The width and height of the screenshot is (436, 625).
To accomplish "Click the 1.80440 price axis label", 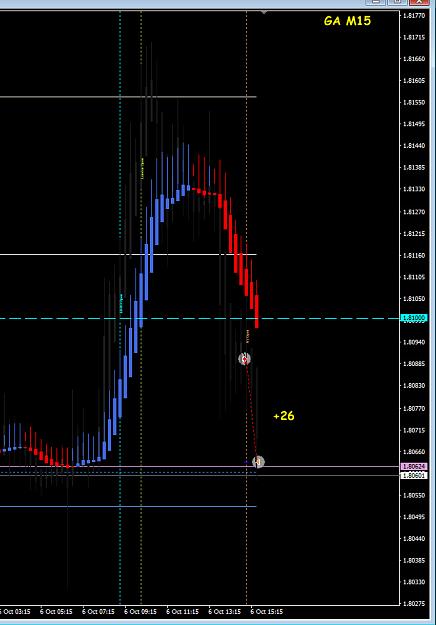I will (414, 539).
